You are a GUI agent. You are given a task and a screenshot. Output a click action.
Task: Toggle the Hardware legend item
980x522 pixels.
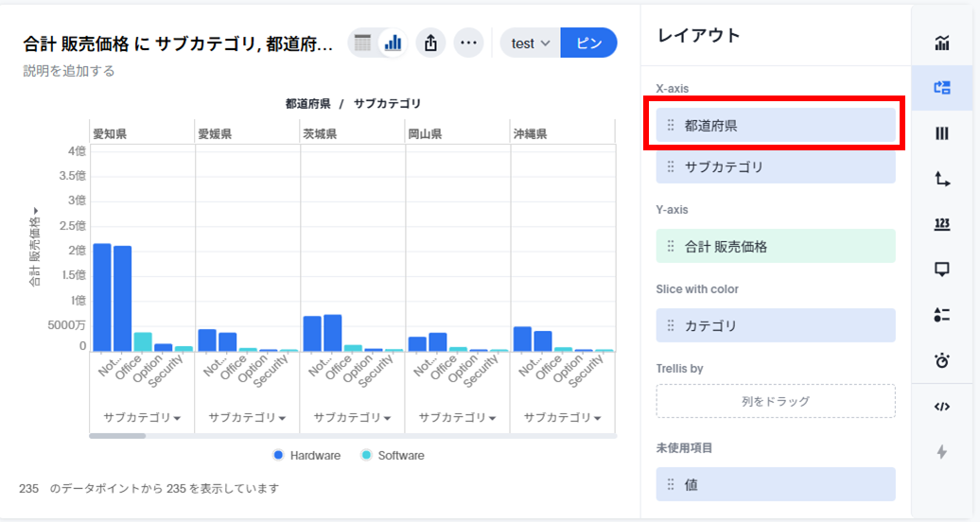[306, 455]
